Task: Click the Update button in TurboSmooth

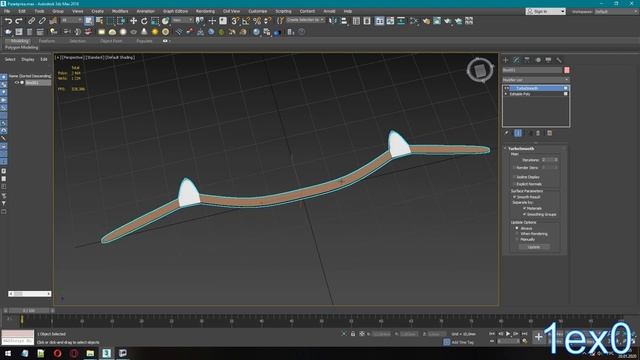Action: [x=534, y=247]
